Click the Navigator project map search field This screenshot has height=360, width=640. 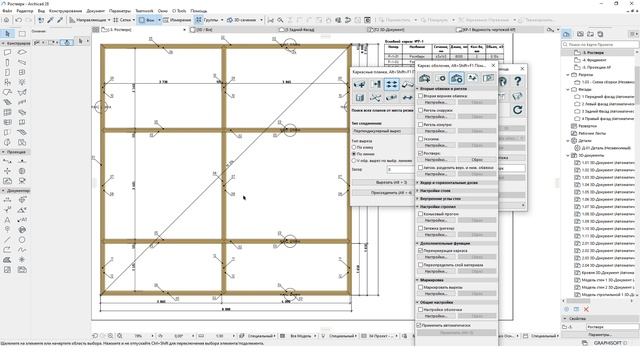(x=600, y=44)
